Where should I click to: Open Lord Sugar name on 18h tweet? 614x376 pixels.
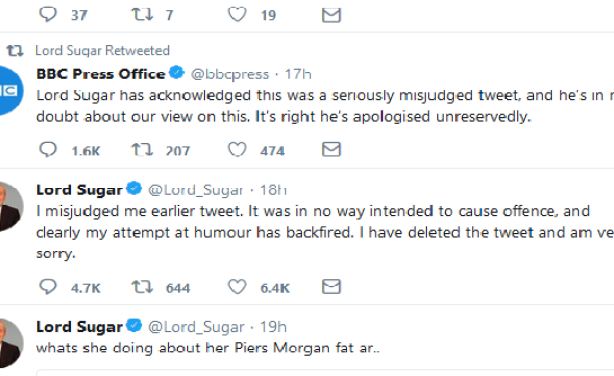pos(79,190)
